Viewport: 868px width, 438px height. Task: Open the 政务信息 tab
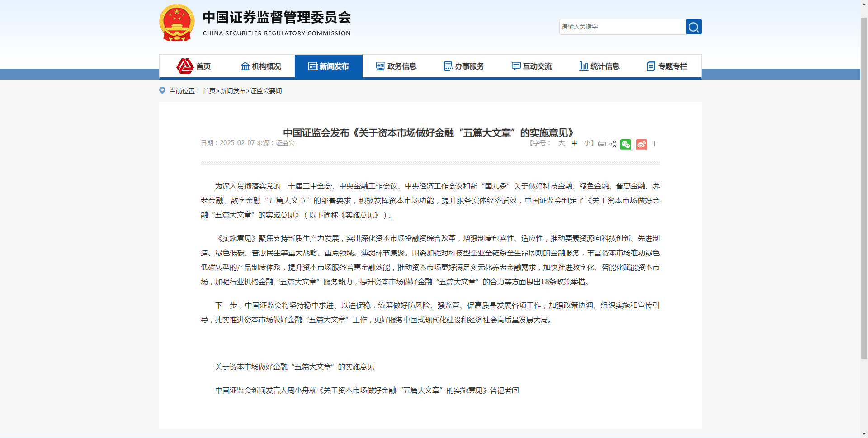(x=396, y=66)
